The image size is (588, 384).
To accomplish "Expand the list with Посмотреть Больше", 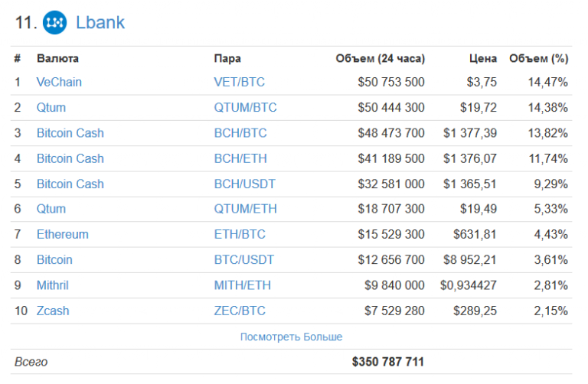I will pyautogui.click(x=291, y=337).
